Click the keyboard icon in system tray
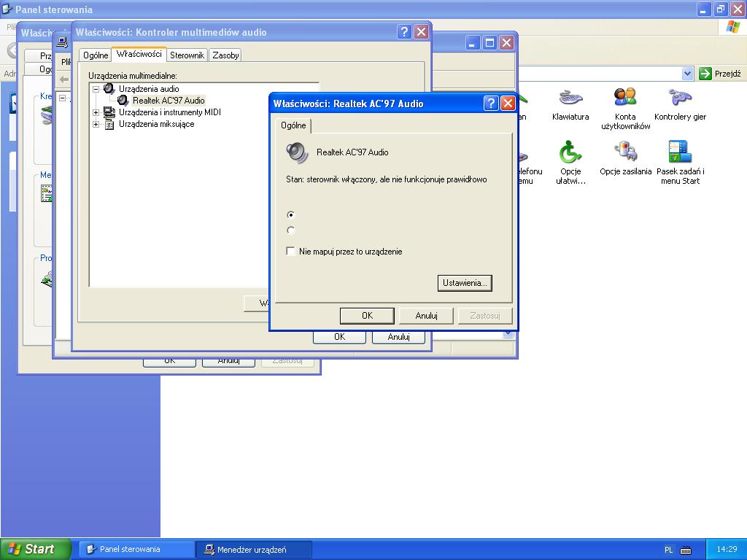Image resolution: width=747 pixels, height=560 pixels. [x=686, y=550]
